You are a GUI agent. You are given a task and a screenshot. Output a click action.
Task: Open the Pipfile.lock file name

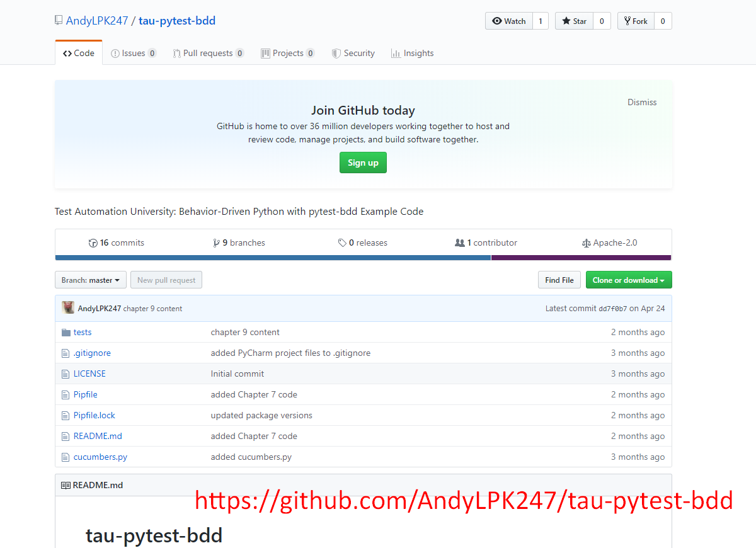coord(94,415)
